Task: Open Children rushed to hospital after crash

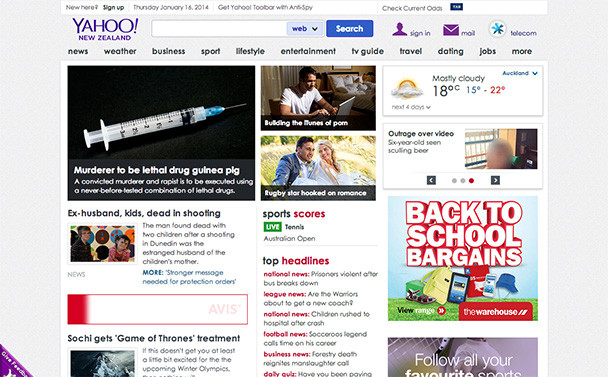Action: [317, 318]
